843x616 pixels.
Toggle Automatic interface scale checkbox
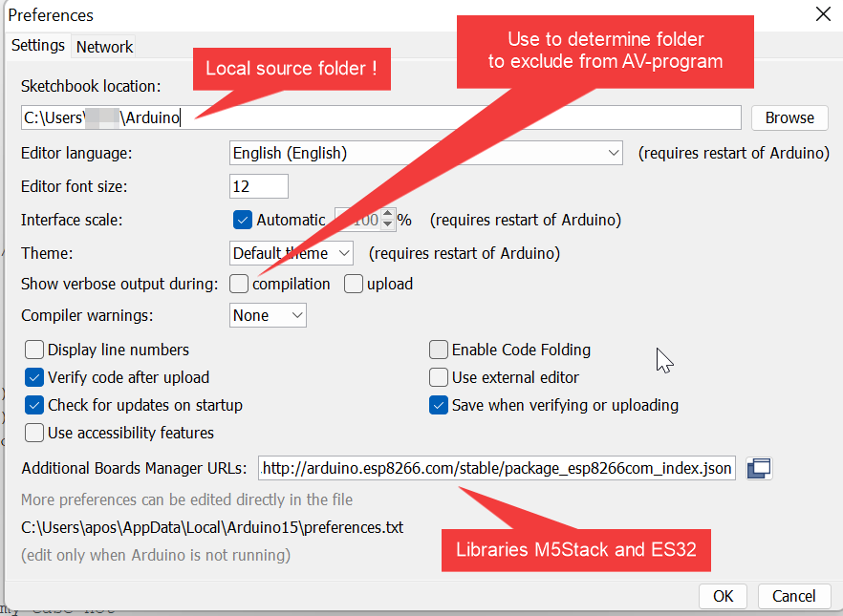tap(243, 220)
